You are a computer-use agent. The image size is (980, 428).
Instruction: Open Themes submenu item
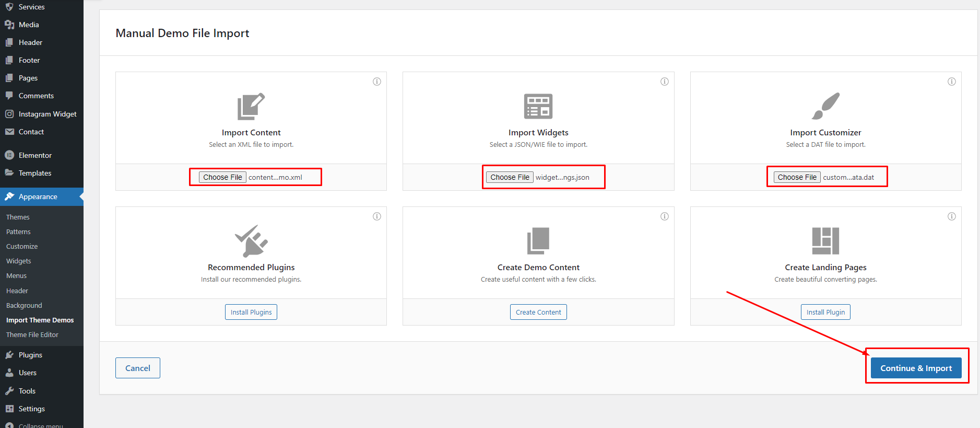(18, 217)
